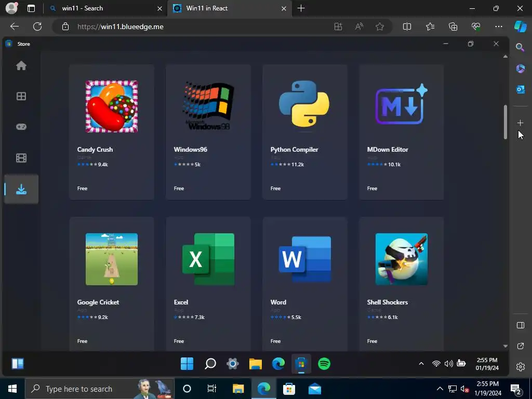The image size is (532, 399).
Task: Click the Free label under MDown Editor
Action: [372, 188]
